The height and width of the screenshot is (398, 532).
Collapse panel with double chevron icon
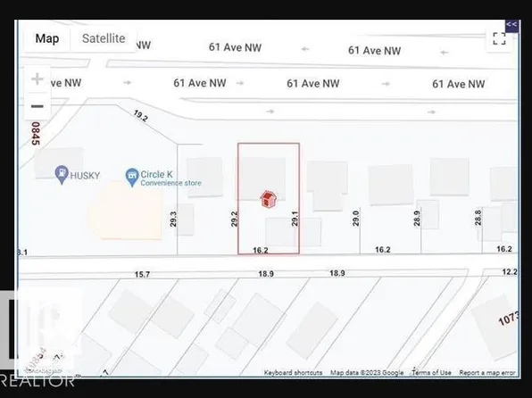(511, 24)
